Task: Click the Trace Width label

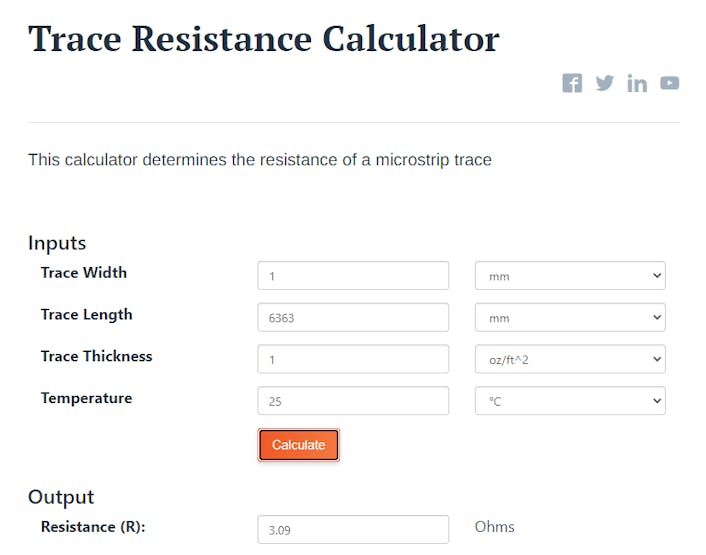Action: (84, 273)
